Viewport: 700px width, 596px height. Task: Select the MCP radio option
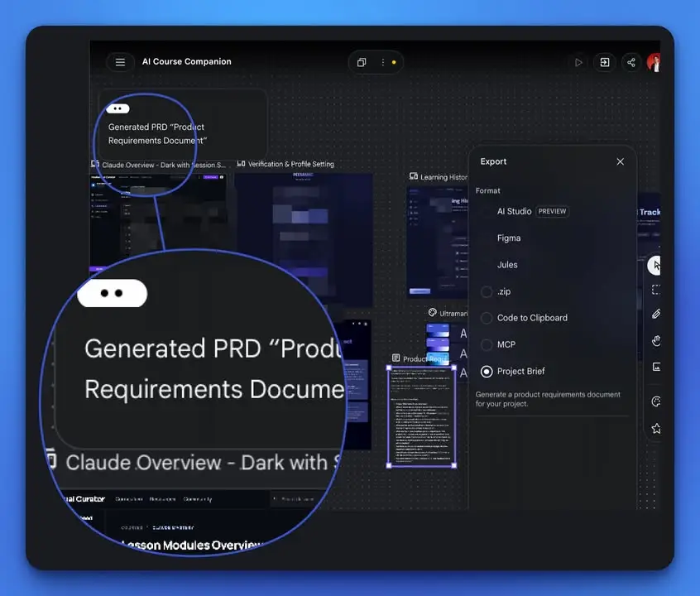tap(487, 345)
